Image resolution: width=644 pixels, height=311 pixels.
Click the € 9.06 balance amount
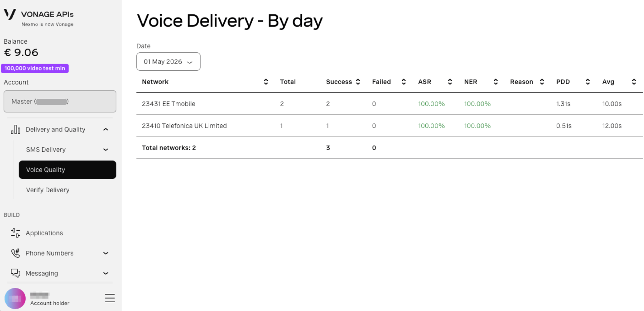21,52
